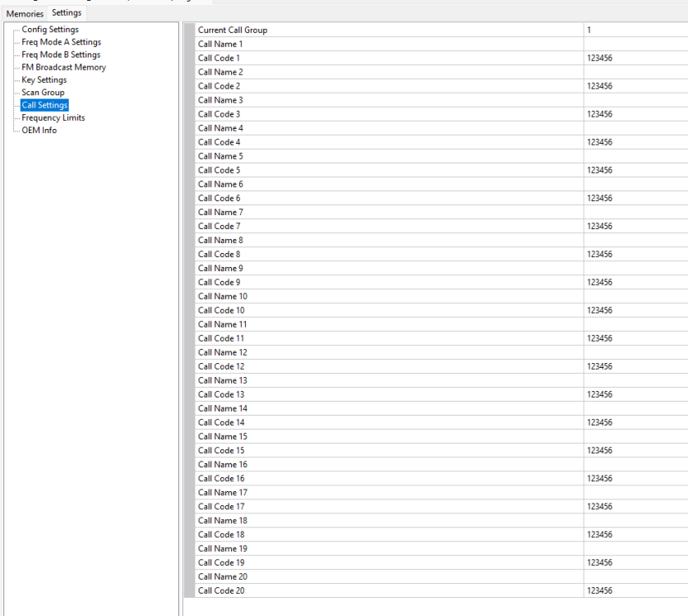
Task: Go to Key Settings
Action: [x=44, y=80]
